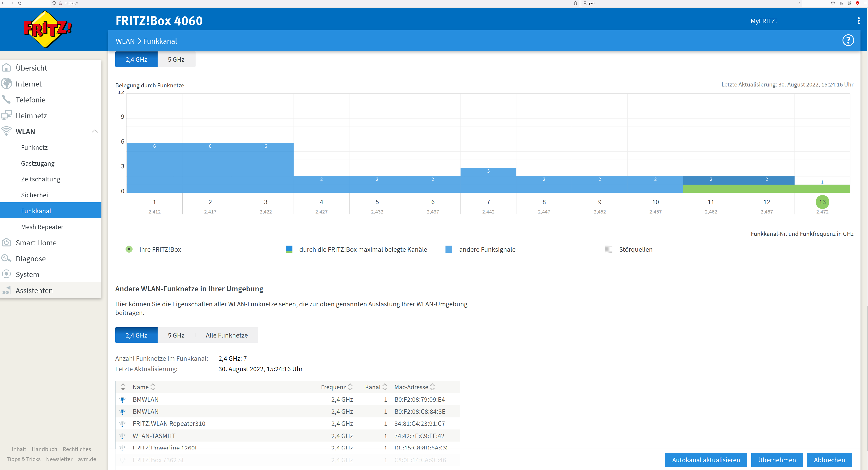868x470 pixels.
Task: Open Tipps & Tricks footer link
Action: point(24,459)
